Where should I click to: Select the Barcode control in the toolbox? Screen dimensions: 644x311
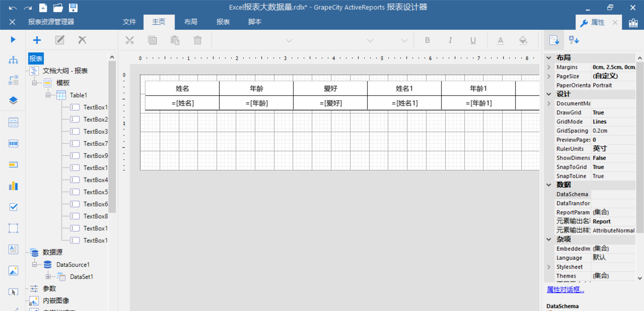click(13, 143)
